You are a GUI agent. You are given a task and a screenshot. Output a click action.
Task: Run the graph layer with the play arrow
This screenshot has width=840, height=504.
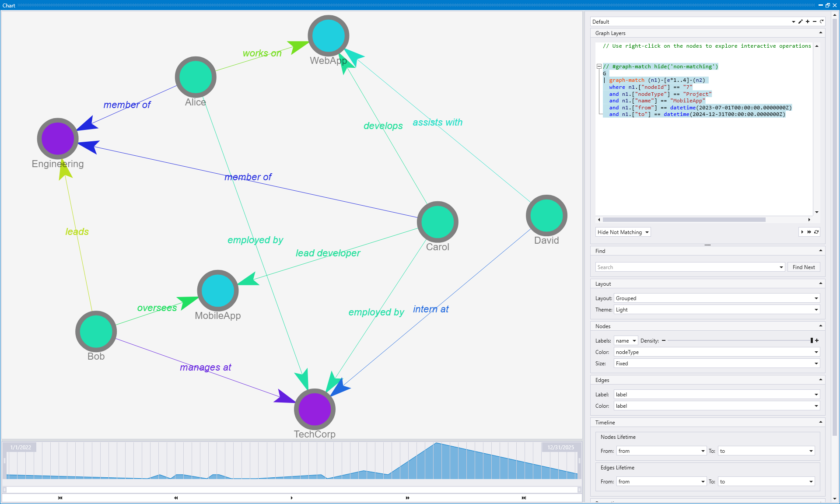click(802, 232)
